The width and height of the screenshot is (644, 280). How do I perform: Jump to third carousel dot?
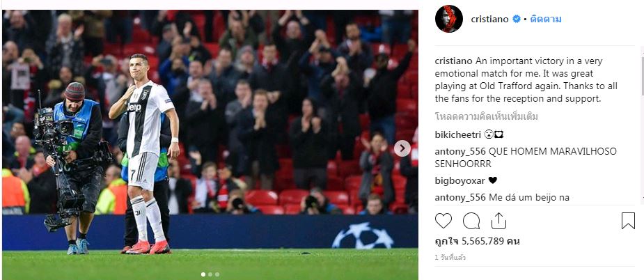217,274
